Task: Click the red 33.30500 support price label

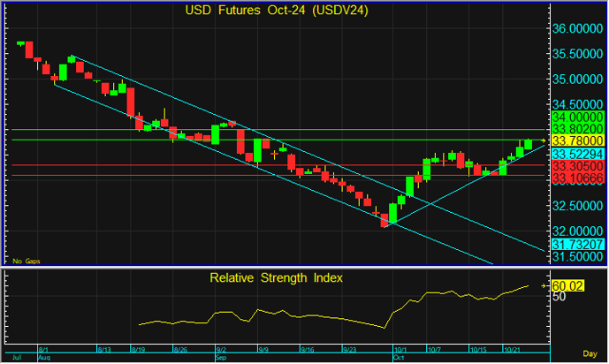Action: pyautogui.click(x=577, y=166)
